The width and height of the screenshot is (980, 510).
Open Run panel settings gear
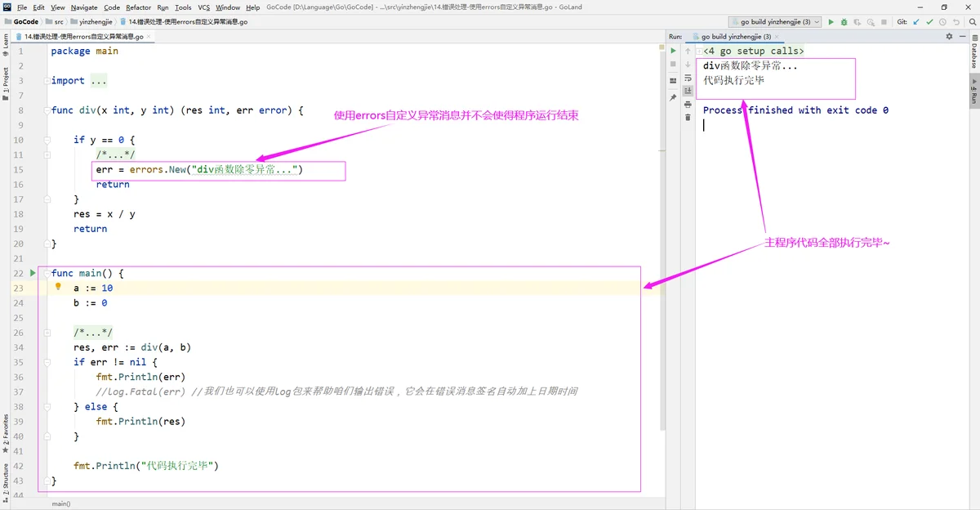(949, 37)
